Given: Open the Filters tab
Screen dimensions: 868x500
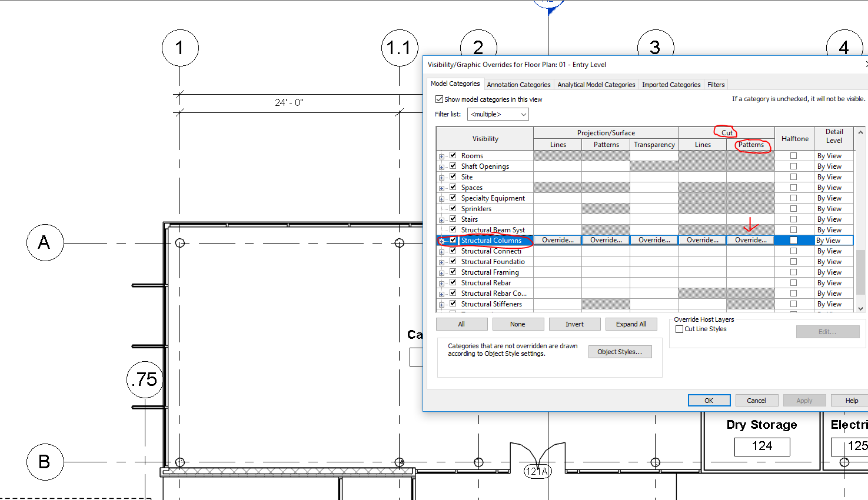Looking at the screenshot, I should coord(716,84).
